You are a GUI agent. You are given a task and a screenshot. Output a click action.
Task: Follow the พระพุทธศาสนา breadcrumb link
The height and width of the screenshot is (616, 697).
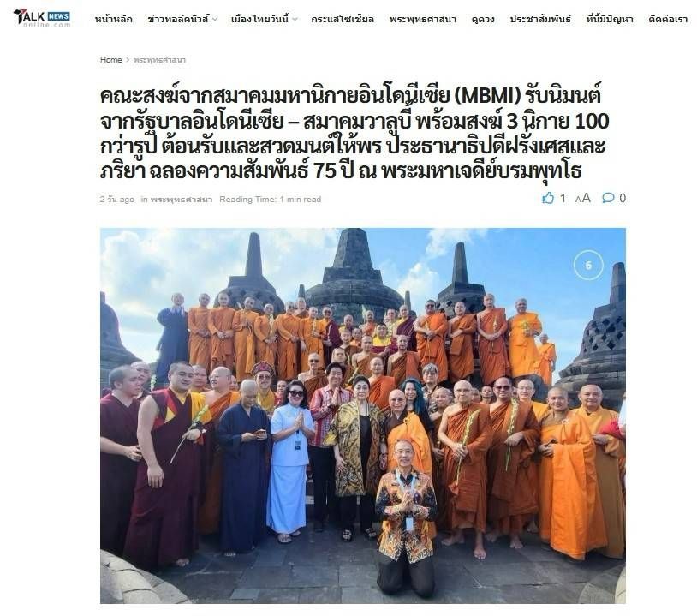click(x=159, y=60)
